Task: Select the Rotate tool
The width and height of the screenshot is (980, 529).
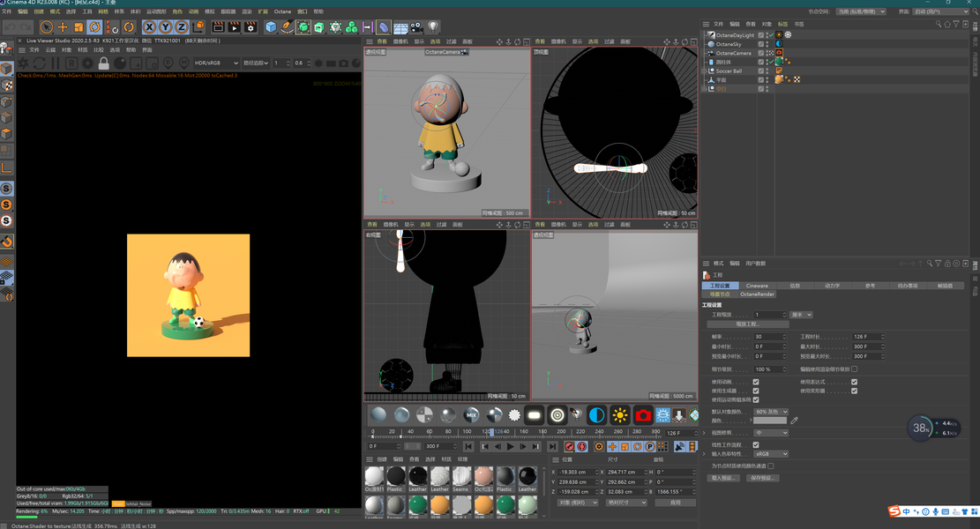Action: click(95, 26)
